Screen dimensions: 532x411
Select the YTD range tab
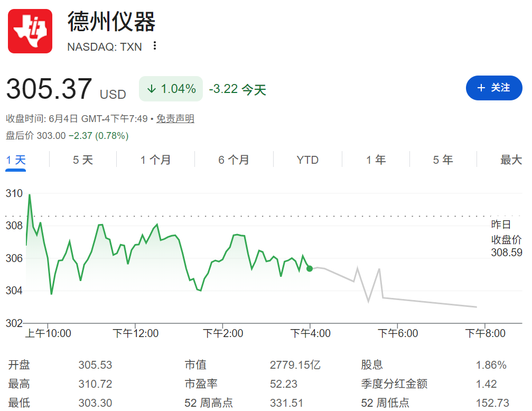(307, 160)
